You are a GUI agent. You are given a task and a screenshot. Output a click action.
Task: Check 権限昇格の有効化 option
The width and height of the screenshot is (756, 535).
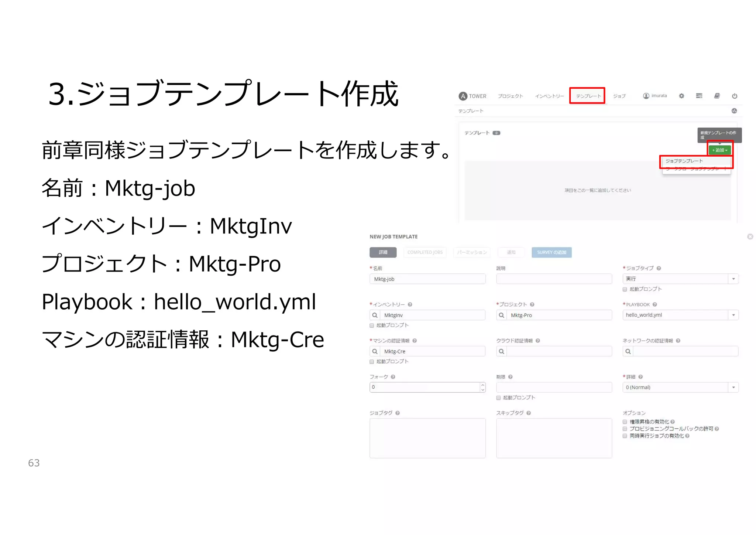(x=625, y=422)
